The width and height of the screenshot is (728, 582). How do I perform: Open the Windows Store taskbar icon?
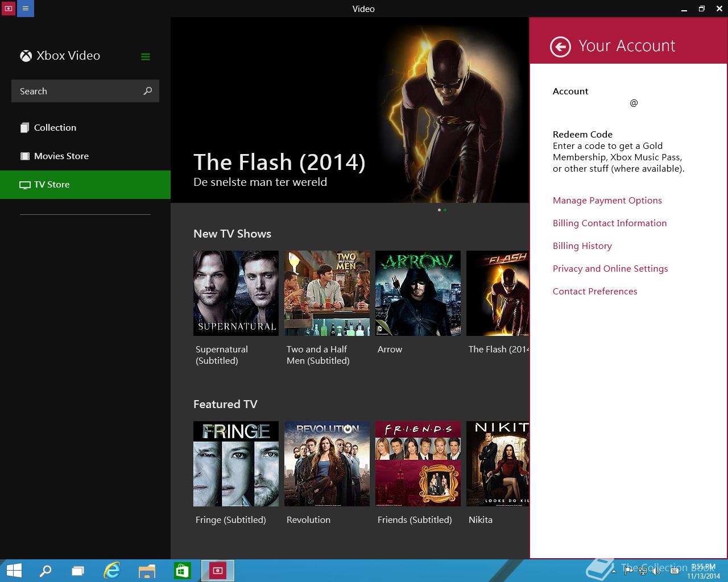[182, 571]
